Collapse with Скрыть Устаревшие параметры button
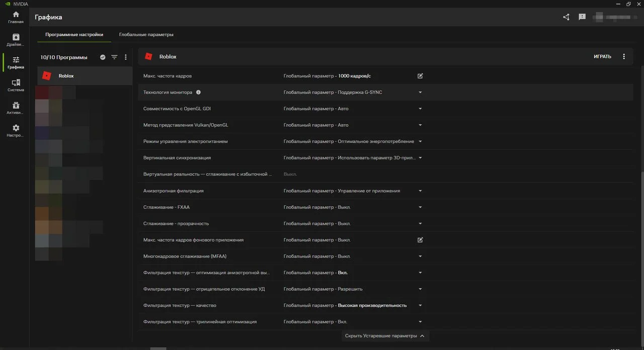644x350 pixels. [x=385, y=336]
